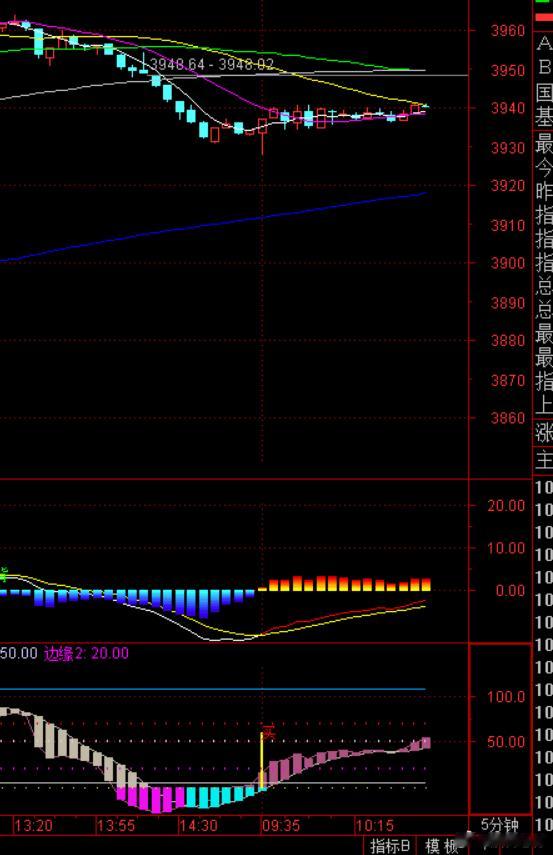
Task: Click the 3880 price axis label
Action: coord(507,340)
